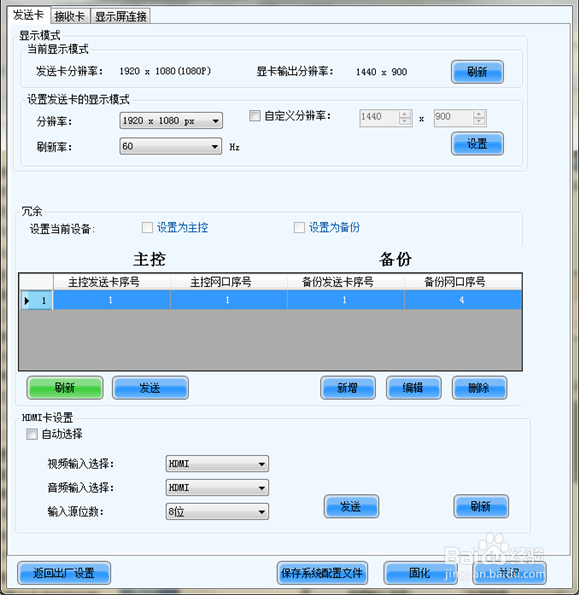Decrease custom width with the down arrow

405,121
